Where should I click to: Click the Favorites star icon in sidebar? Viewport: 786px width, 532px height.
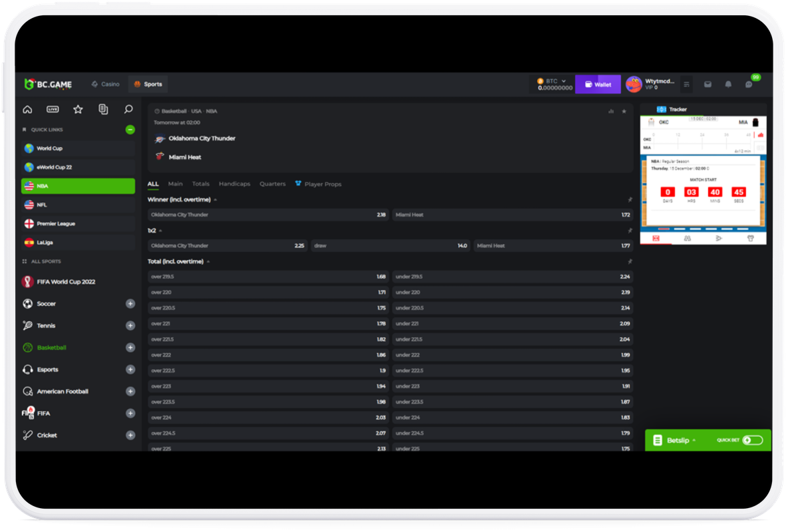tap(78, 110)
